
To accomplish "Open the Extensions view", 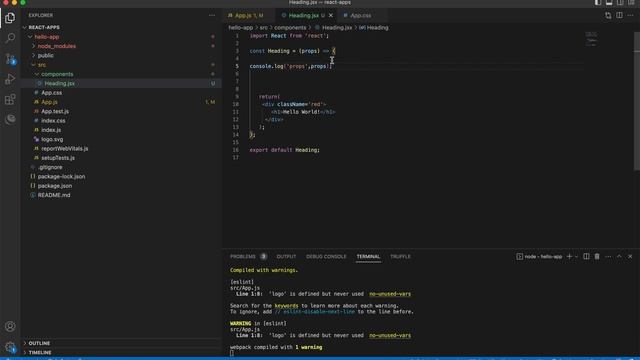I will 10,99.
